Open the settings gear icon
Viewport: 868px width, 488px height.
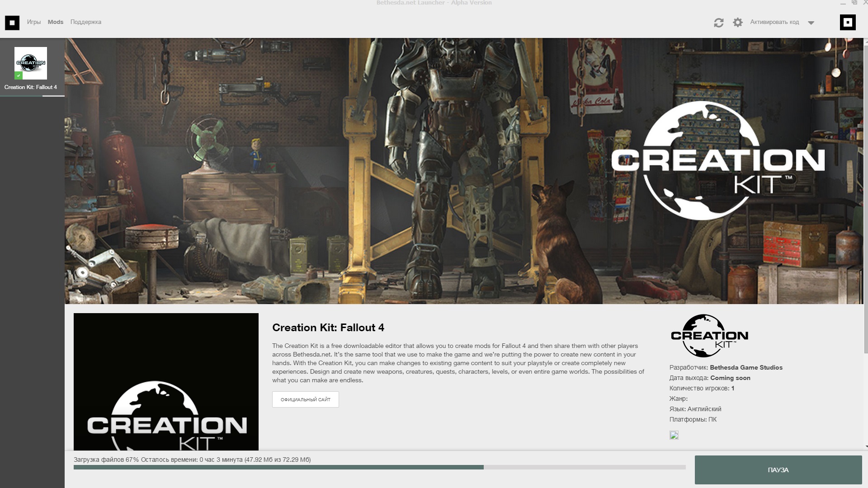click(x=737, y=22)
